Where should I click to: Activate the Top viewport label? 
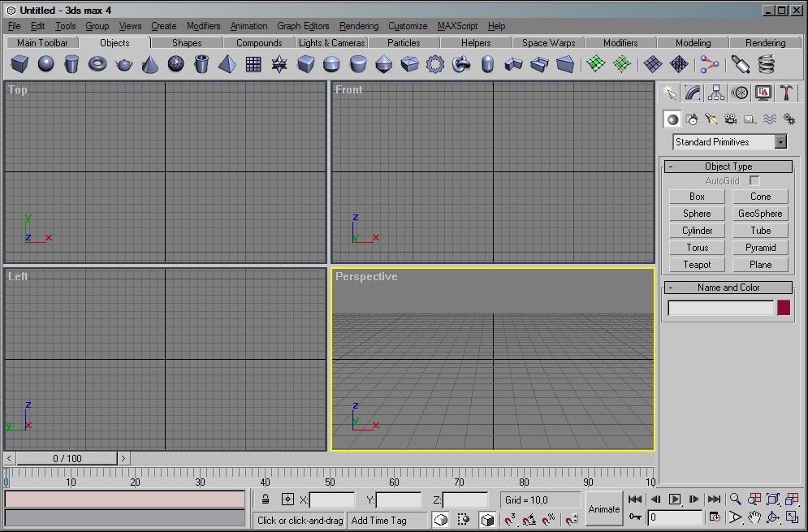point(18,89)
